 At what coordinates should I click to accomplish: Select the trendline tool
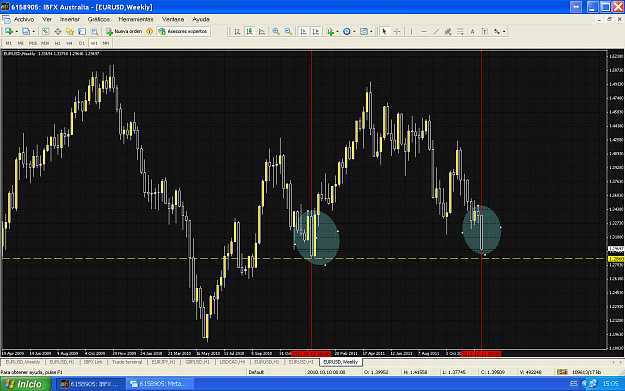436,31
